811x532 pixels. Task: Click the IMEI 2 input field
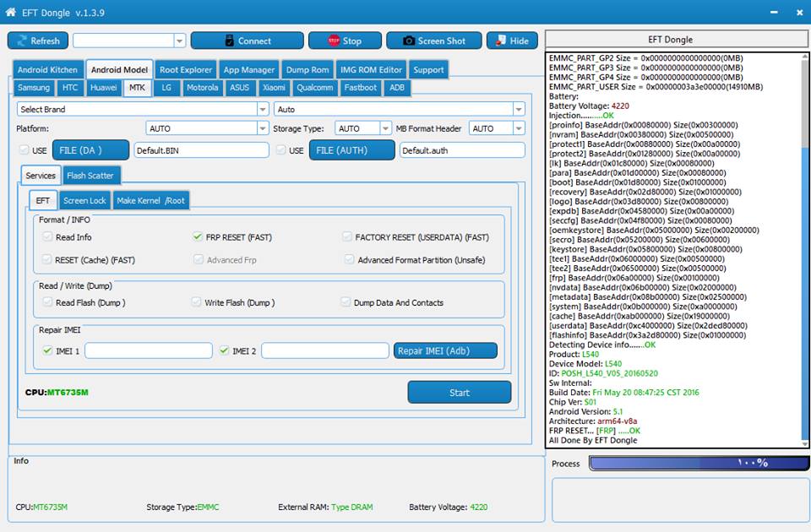[324, 350]
